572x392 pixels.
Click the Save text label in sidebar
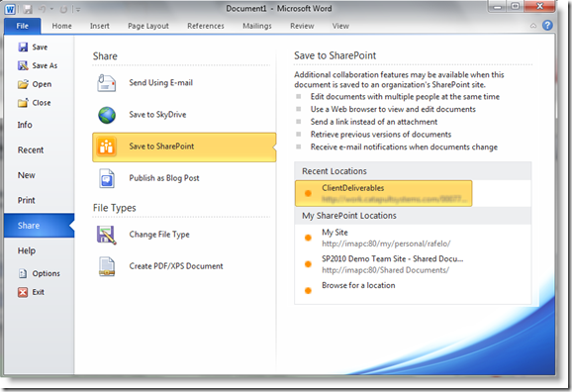tap(40, 48)
